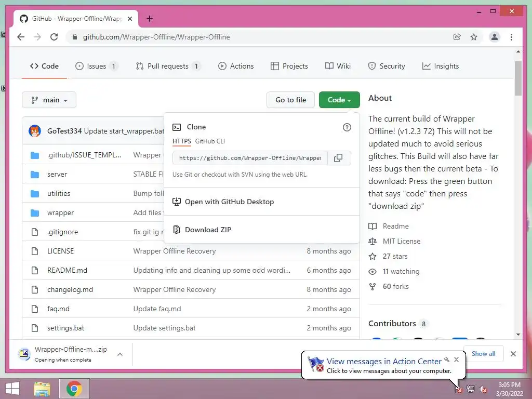Screen dimensions: 532x399
Task: Open the Actions tab
Action: (236, 66)
